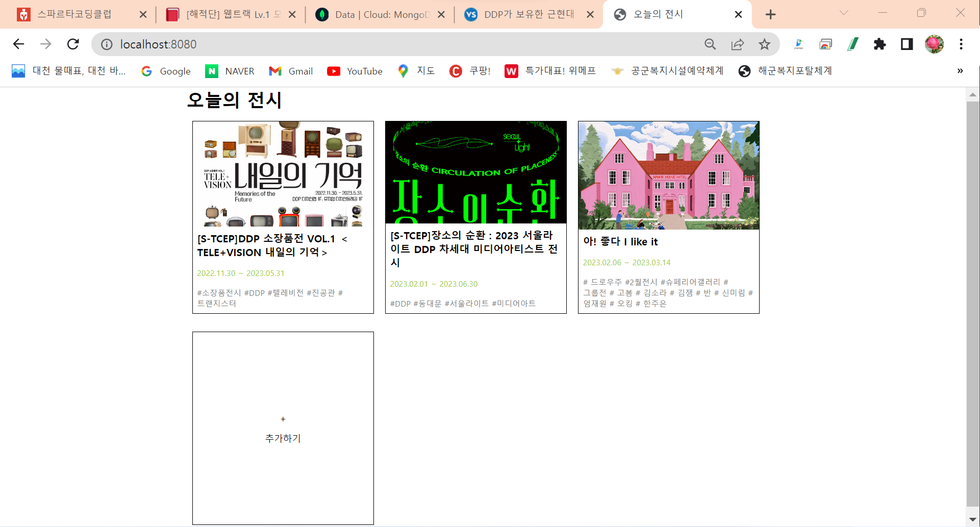Click the pink house exhibition image

pos(669,175)
